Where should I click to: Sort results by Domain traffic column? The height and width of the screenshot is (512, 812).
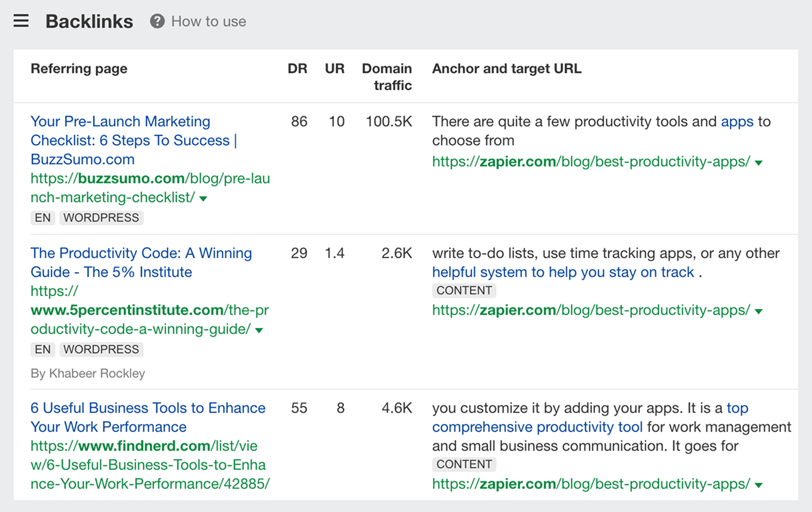[x=387, y=76]
